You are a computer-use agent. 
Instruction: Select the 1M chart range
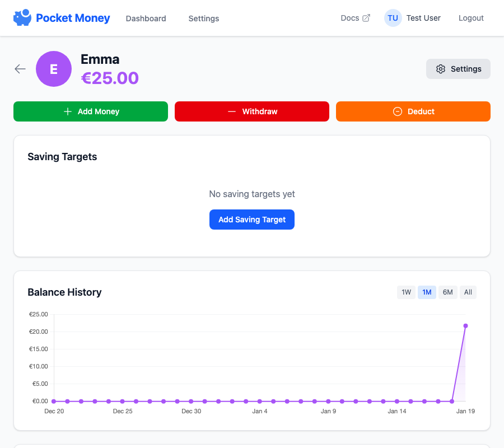click(x=427, y=292)
